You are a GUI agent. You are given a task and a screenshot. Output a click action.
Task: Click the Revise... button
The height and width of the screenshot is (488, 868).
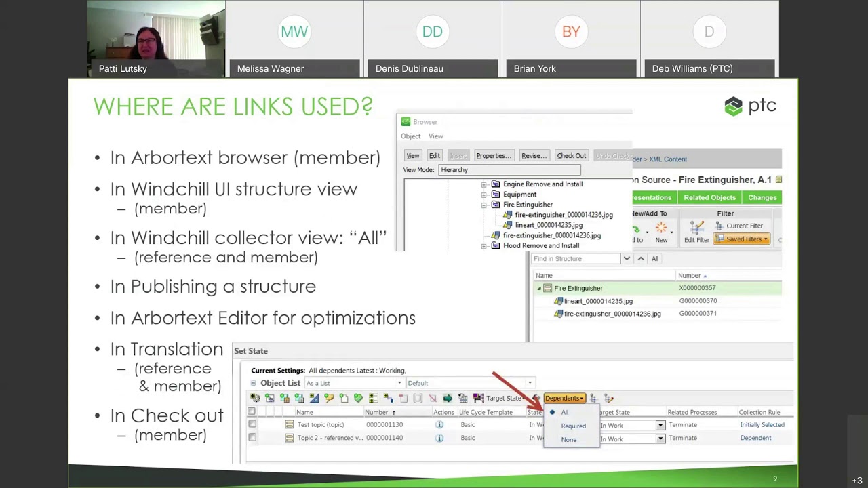pyautogui.click(x=534, y=156)
